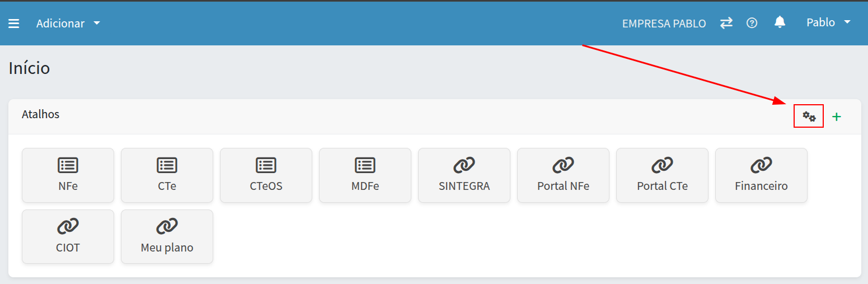Open help via the question mark icon
The image size is (868, 284).
(x=752, y=23)
